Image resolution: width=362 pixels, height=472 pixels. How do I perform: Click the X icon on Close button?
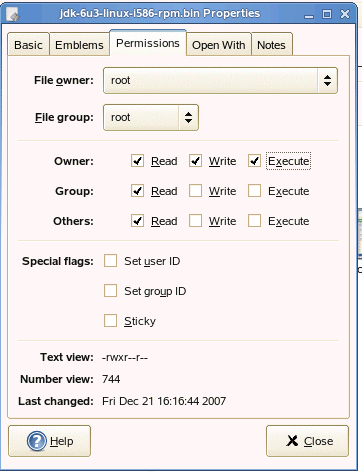click(x=292, y=441)
